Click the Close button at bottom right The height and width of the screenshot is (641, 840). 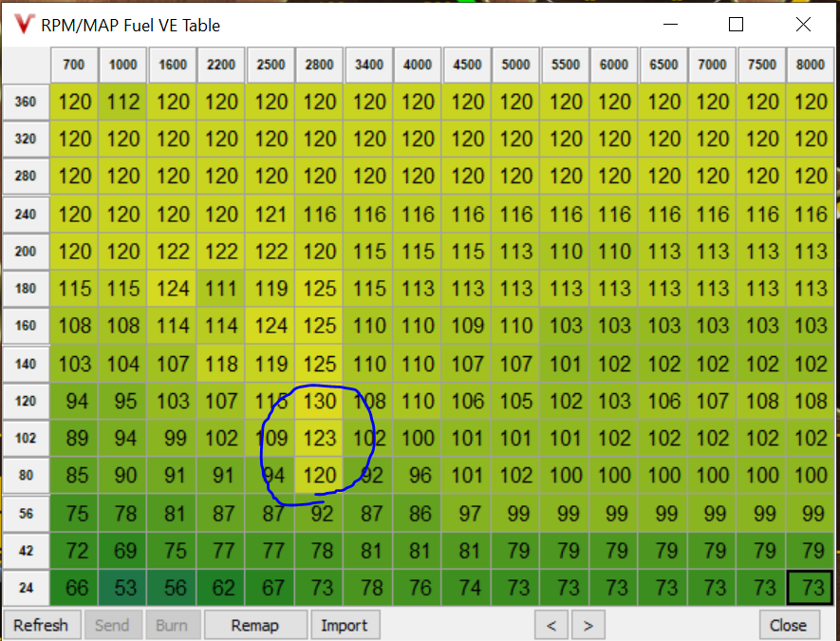788,625
